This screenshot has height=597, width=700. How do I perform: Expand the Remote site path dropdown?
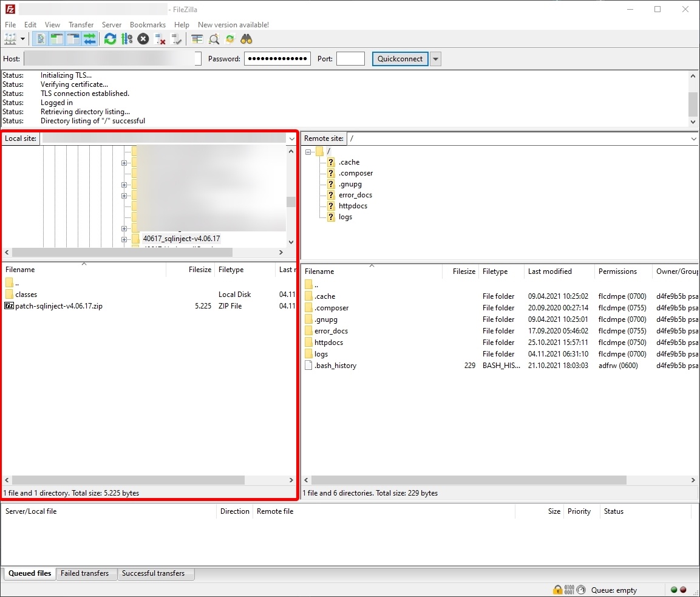(693, 139)
